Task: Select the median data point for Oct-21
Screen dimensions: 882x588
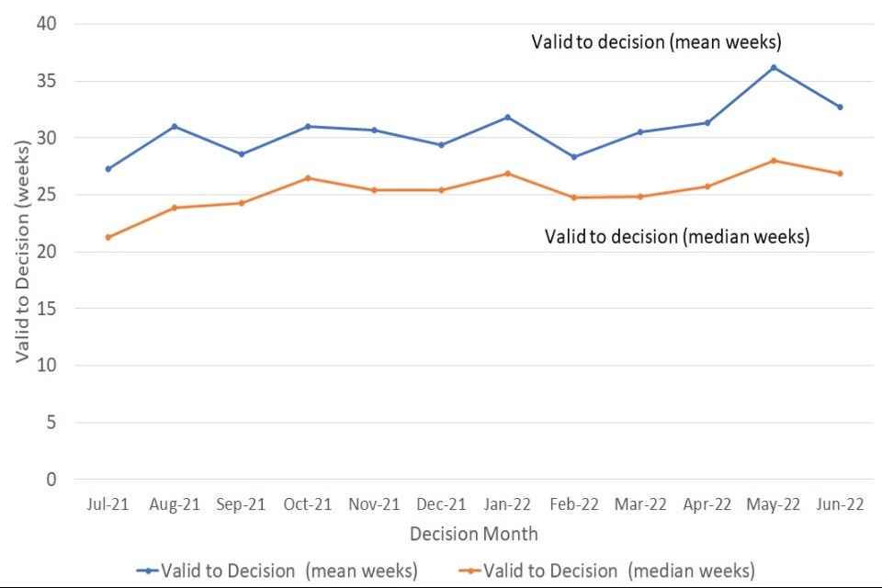Action: (308, 177)
